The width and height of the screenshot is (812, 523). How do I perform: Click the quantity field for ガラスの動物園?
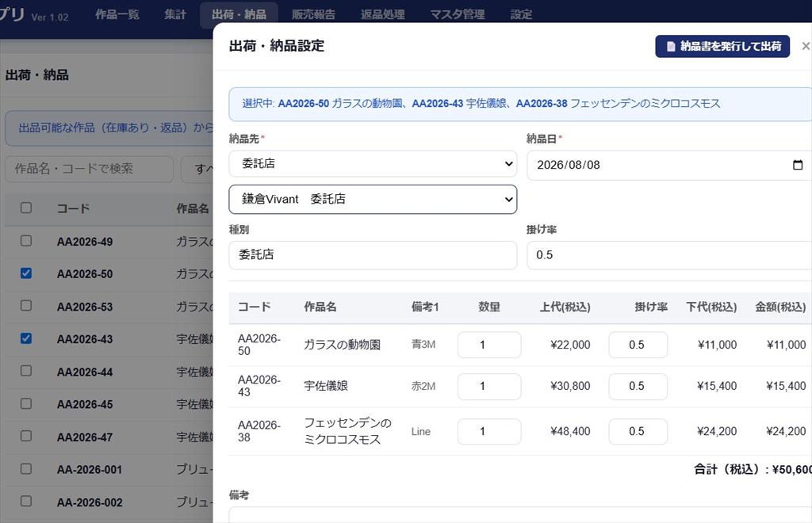point(489,345)
